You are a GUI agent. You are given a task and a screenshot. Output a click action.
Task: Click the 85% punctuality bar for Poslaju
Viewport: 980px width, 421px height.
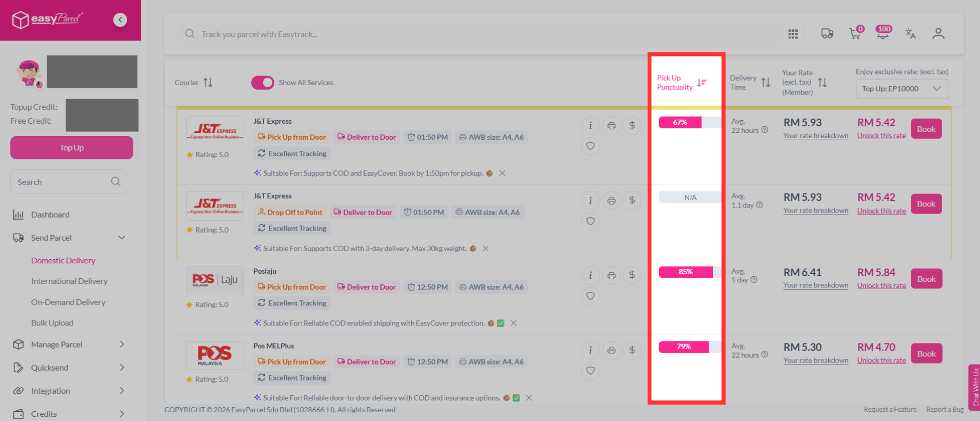coord(690,272)
